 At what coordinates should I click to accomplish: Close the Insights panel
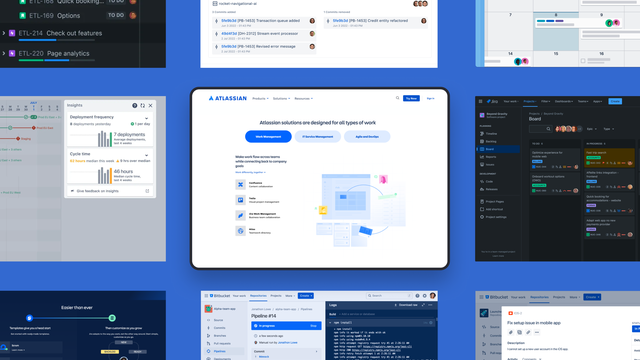pos(150,106)
